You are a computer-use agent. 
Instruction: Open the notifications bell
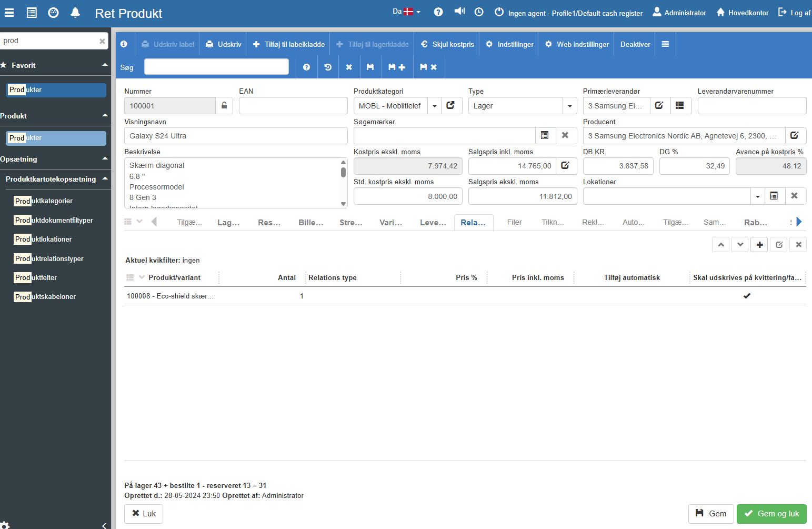pyautogui.click(x=75, y=13)
